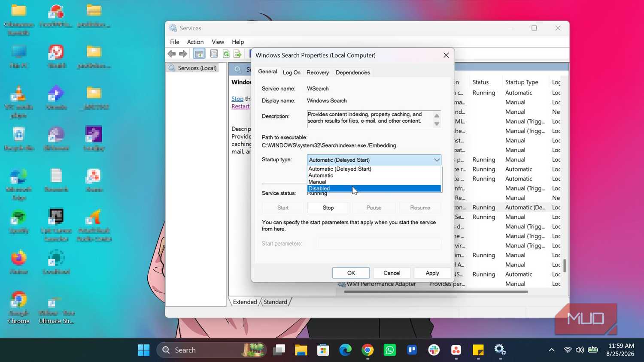Screen dimensions: 644x362
Task: Choose Automatic (Delayed Start) from the dropdown list
Action: [374, 169]
